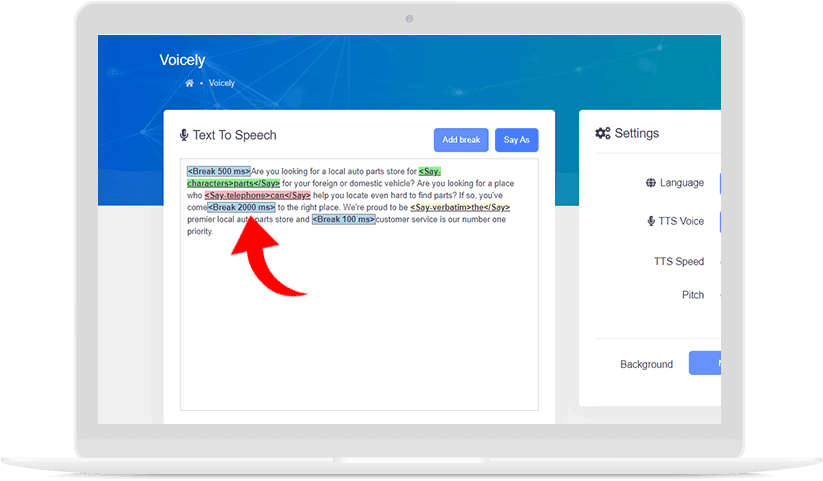The width and height of the screenshot is (823, 481).
Task: Click the Pitch label
Action: 693,295
